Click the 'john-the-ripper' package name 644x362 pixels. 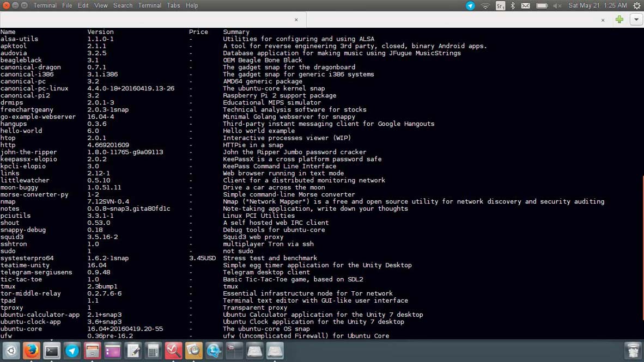[29, 152]
